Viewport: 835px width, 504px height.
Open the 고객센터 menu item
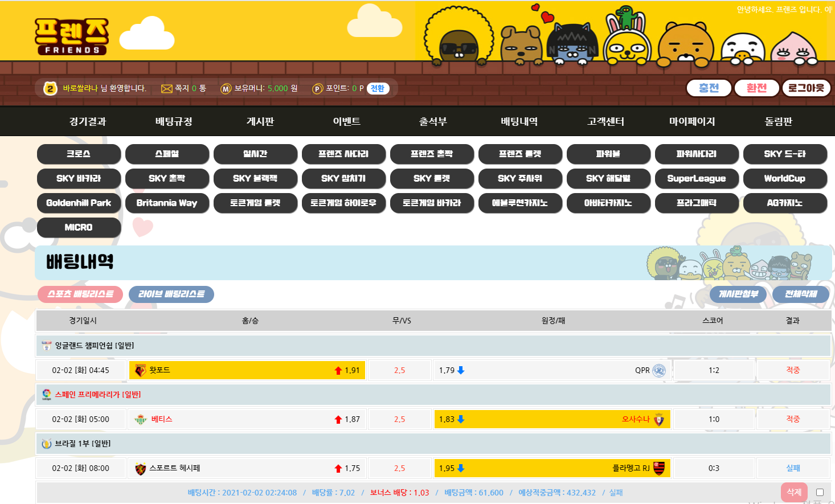(605, 121)
